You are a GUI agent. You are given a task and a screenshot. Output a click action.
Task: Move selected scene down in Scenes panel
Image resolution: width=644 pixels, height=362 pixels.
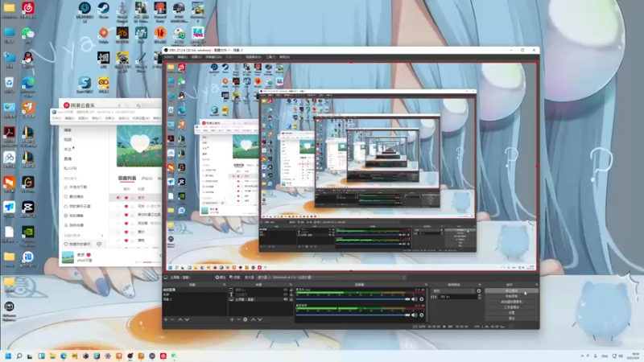[x=187, y=319]
